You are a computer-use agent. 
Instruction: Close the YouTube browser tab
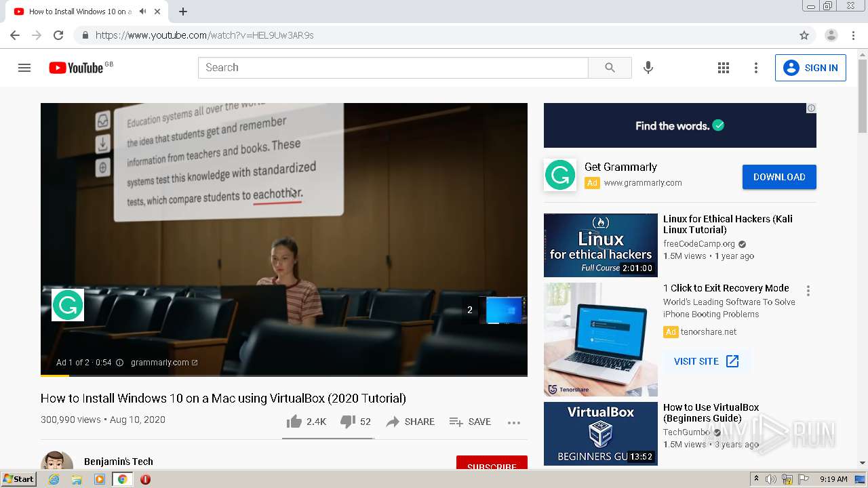(158, 12)
